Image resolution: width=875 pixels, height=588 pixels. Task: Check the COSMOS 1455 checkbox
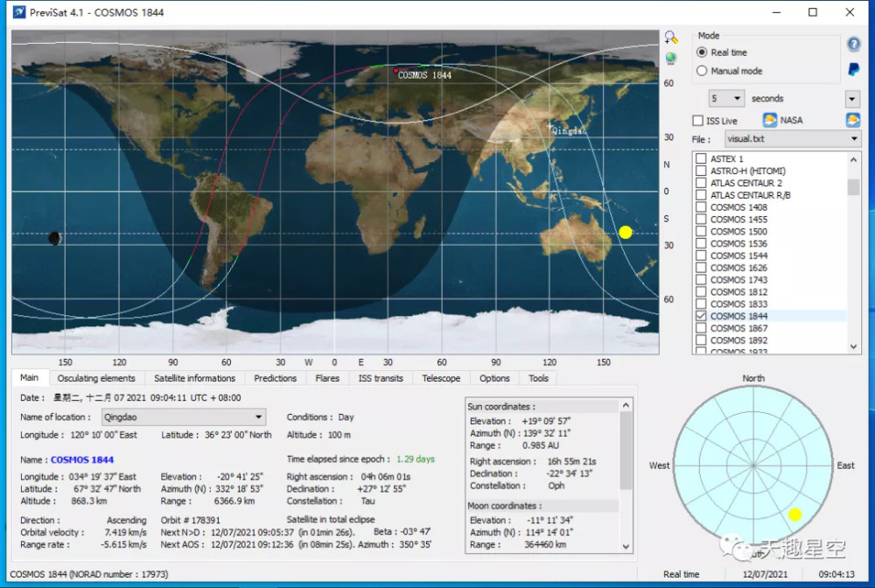tap(701, 220)
